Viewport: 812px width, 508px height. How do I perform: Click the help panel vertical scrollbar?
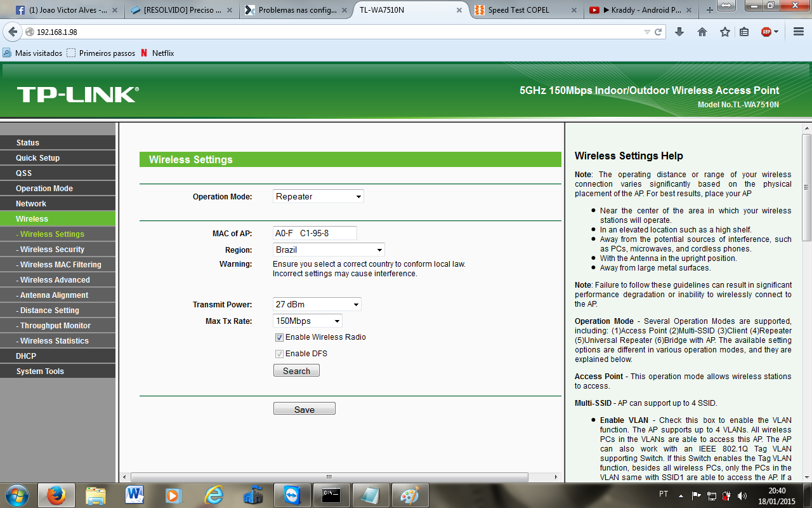(806, 187)
